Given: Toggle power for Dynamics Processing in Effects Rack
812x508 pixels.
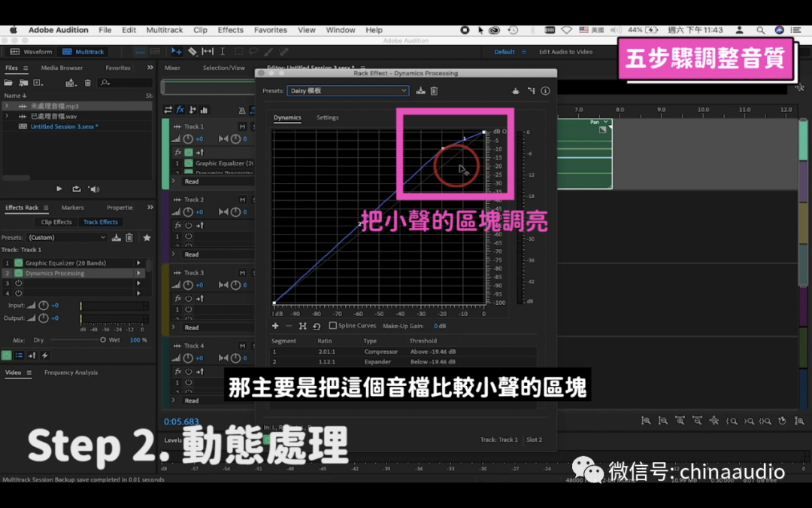Looking at the screenshot, I should point(18,273).
